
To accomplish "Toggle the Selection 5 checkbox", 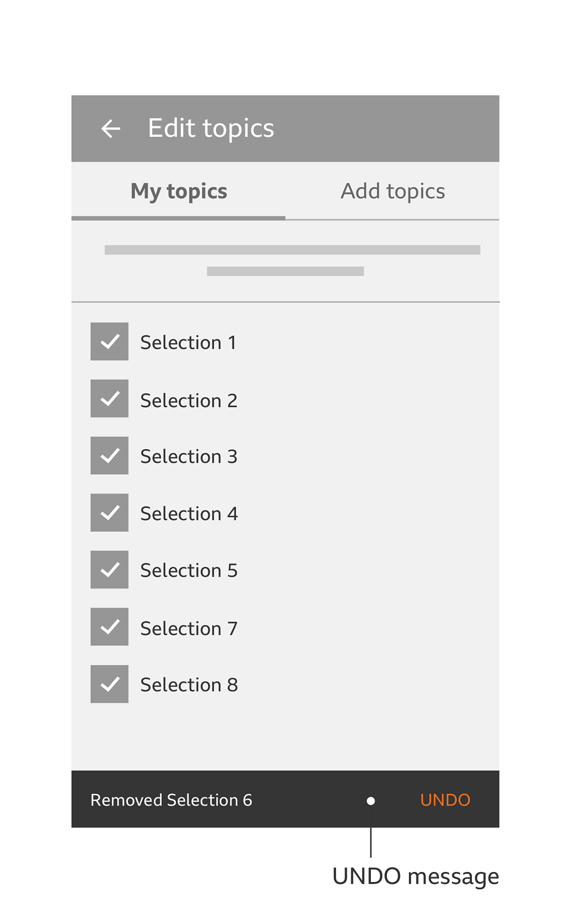I will click(109, 570).
